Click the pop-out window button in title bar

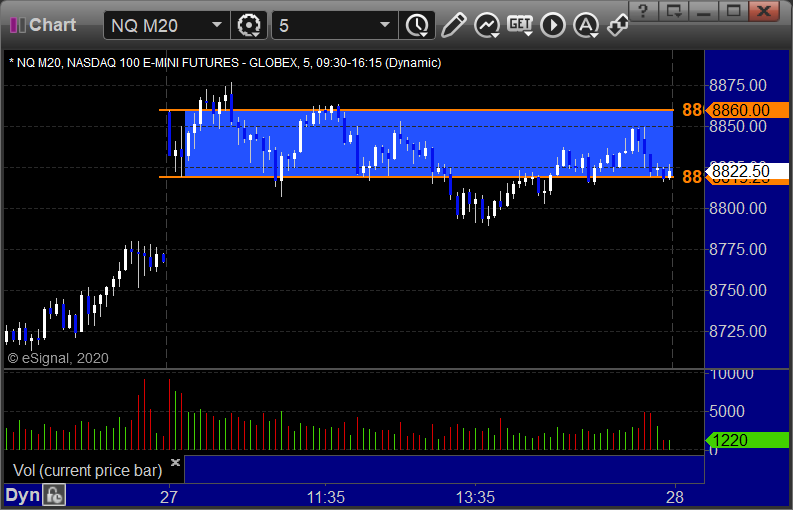click(674, 10)
